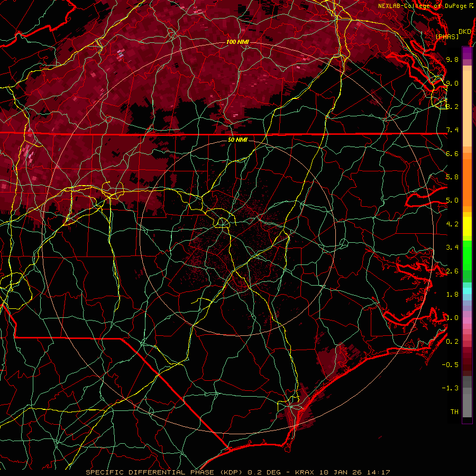Click the Specific Differential Phase caption text
The height and width of the screenshot is (476, 476).
237,472
